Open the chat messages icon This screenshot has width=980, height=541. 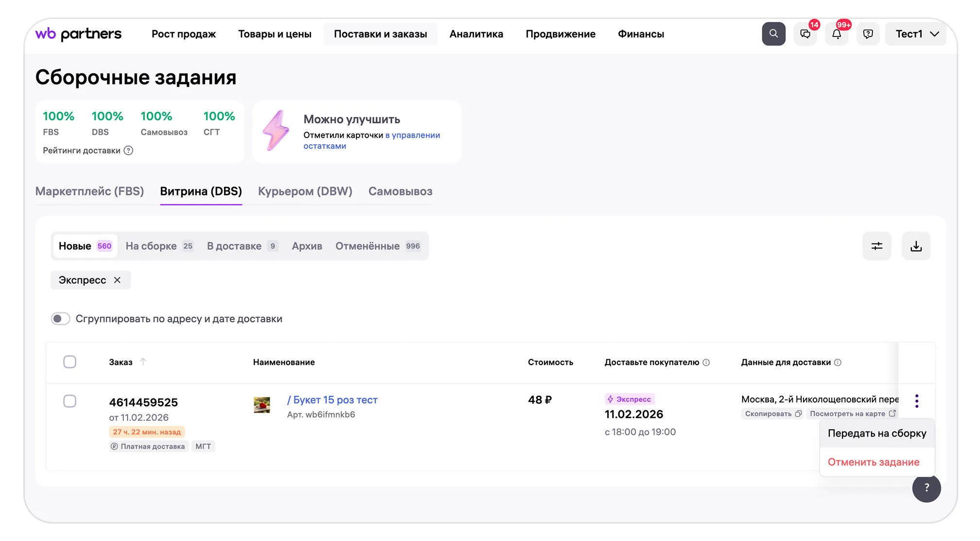(805, 34)
